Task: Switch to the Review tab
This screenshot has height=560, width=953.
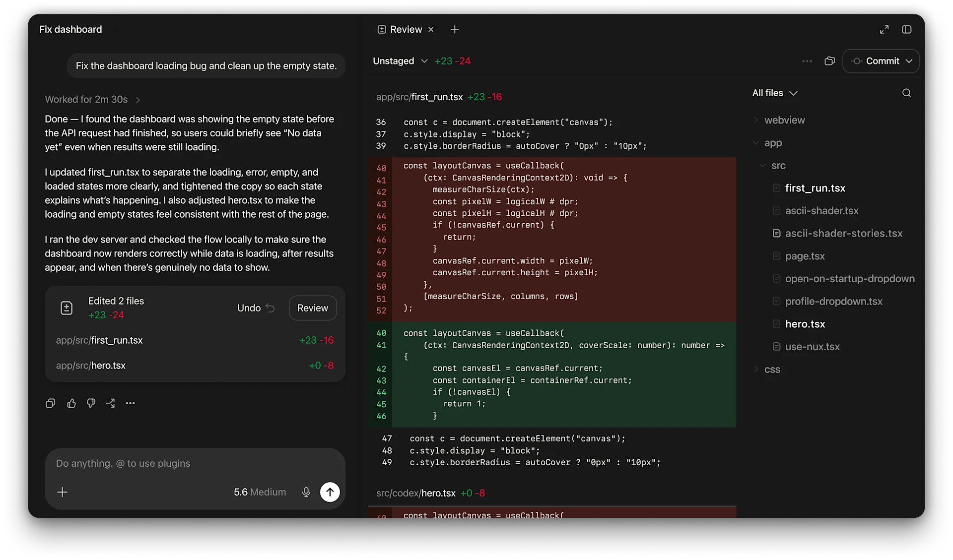Action: tap(406, 29)
